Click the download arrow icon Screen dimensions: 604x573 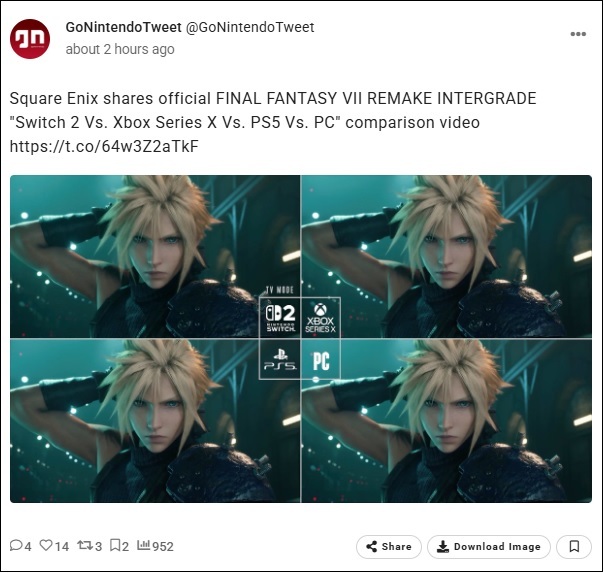(443, 546)
